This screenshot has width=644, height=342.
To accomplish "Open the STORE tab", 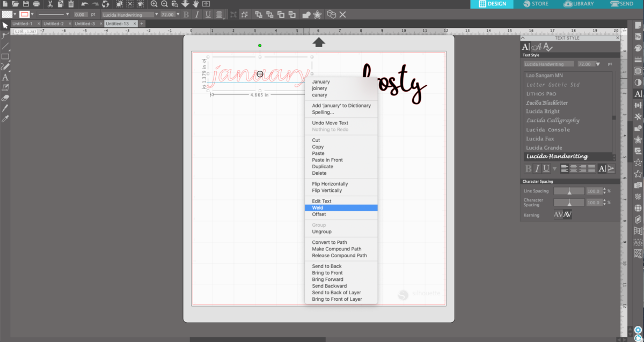I will tap(535, 4).
